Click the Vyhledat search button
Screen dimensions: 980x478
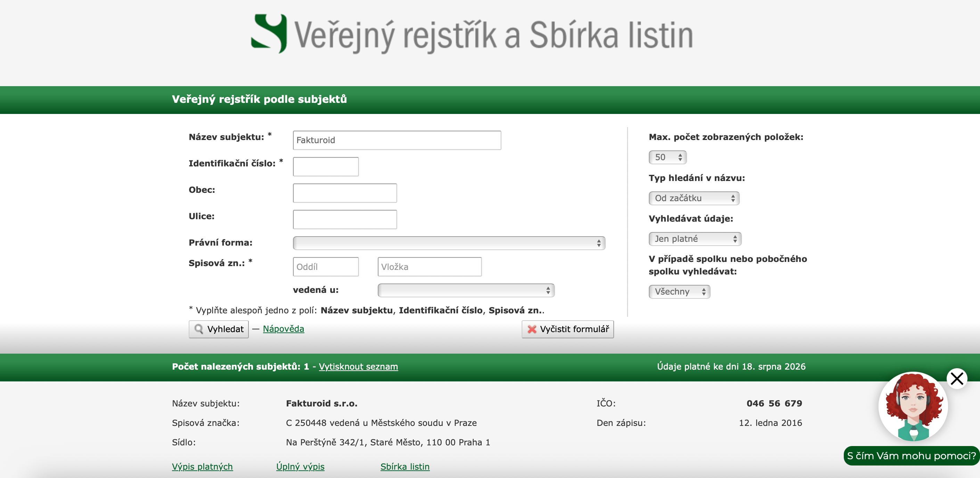click(x=219, y=329)
